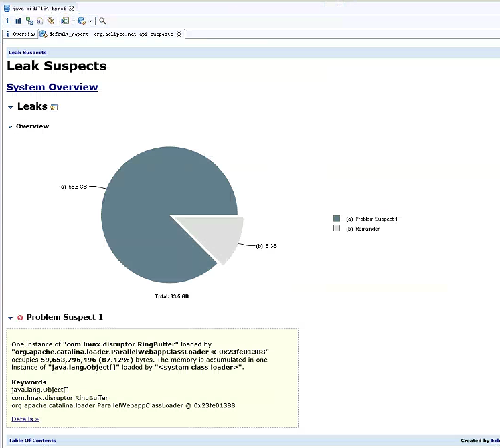Collapse the Problem Suspect 1 section
This screenshot has width=500, height=448.
10,318
